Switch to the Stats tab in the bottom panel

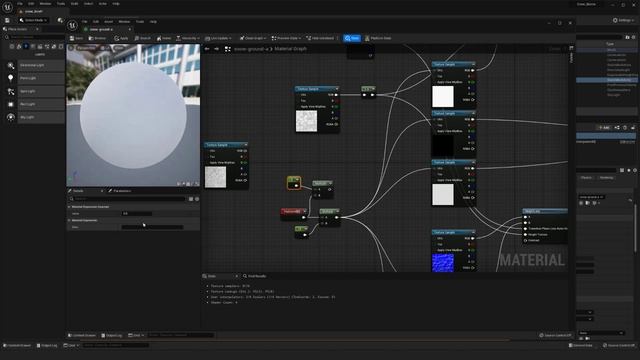pos(212,276)
